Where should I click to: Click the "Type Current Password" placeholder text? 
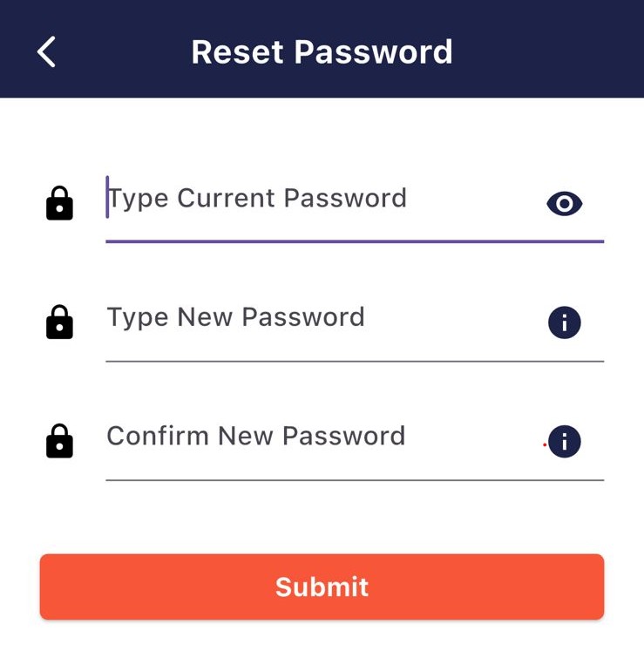click(x=257, y=199)
